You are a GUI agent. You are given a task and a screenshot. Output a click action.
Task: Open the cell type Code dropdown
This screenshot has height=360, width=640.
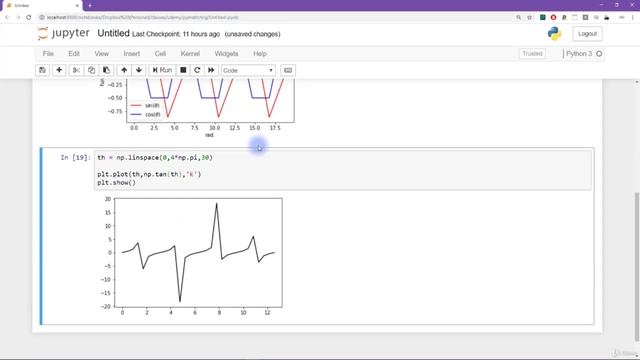[248, 71]
